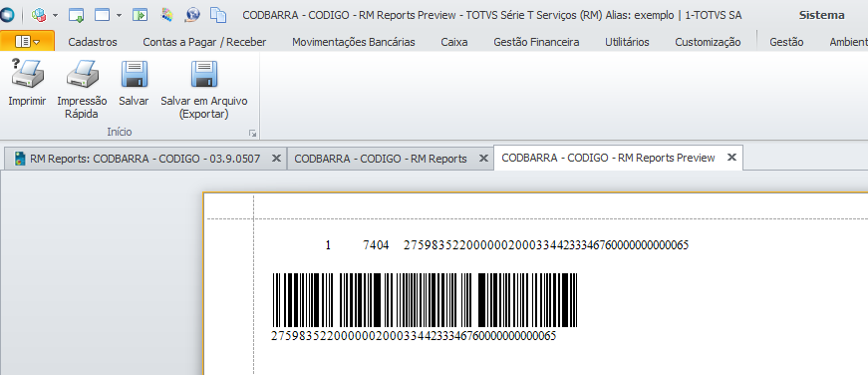Click the TOTVS round logo icon
Image resolution: width=868 pixels, height=375 pixels.
point(6,15)
